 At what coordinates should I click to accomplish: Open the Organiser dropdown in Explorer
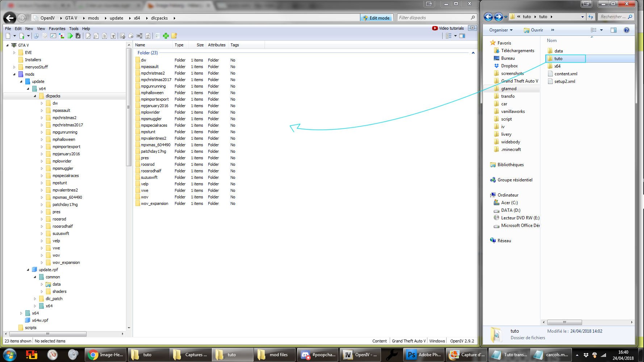coord(501,30)
